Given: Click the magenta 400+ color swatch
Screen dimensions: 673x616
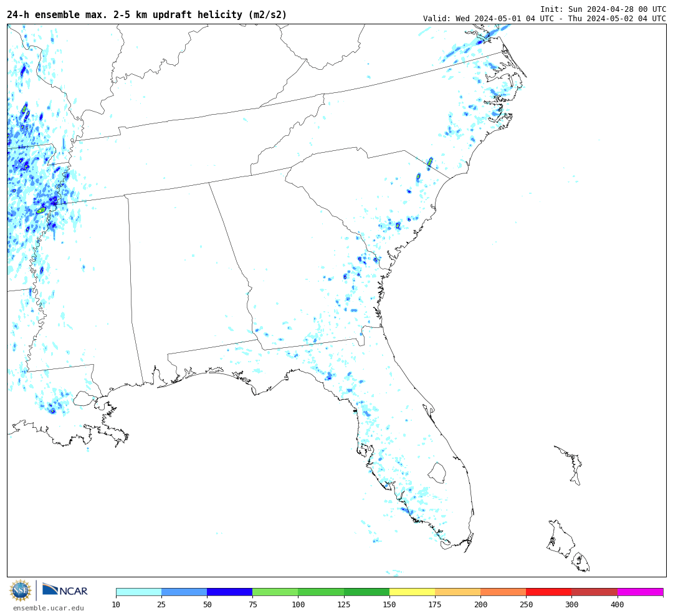Looking at the screenshot, I should tap(641, 592).
